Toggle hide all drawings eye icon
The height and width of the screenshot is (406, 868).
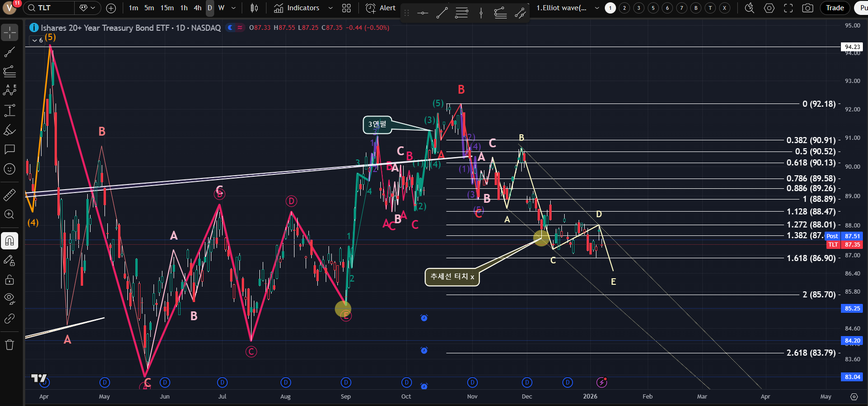tap(9, 298)
